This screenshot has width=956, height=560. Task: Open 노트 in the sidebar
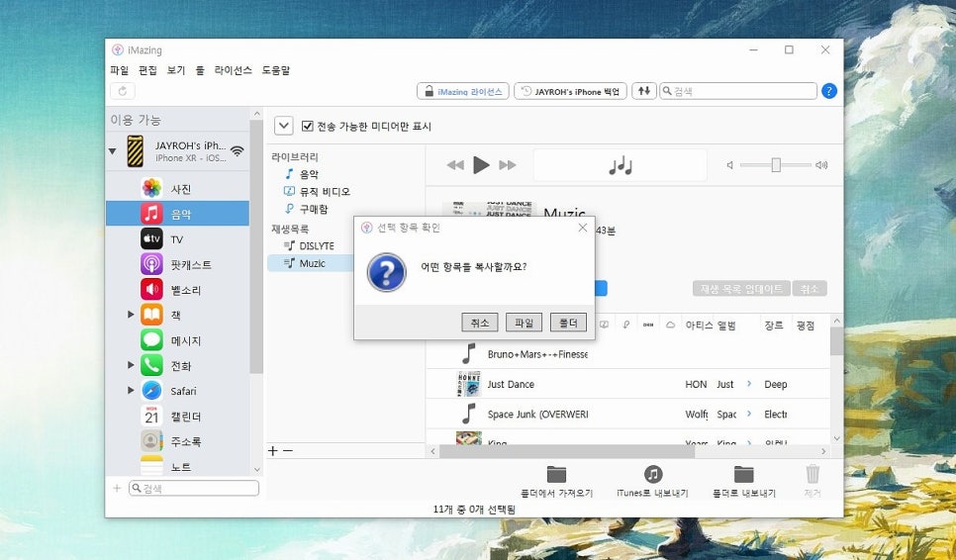click(x=177, y=466)
